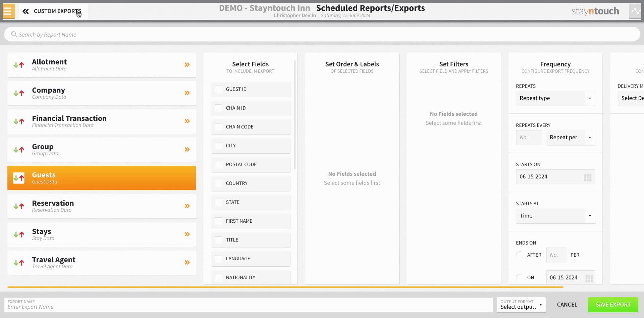Click the Stays export arrows icon
This screenshot has height=318, width=644.
[19, 234]
